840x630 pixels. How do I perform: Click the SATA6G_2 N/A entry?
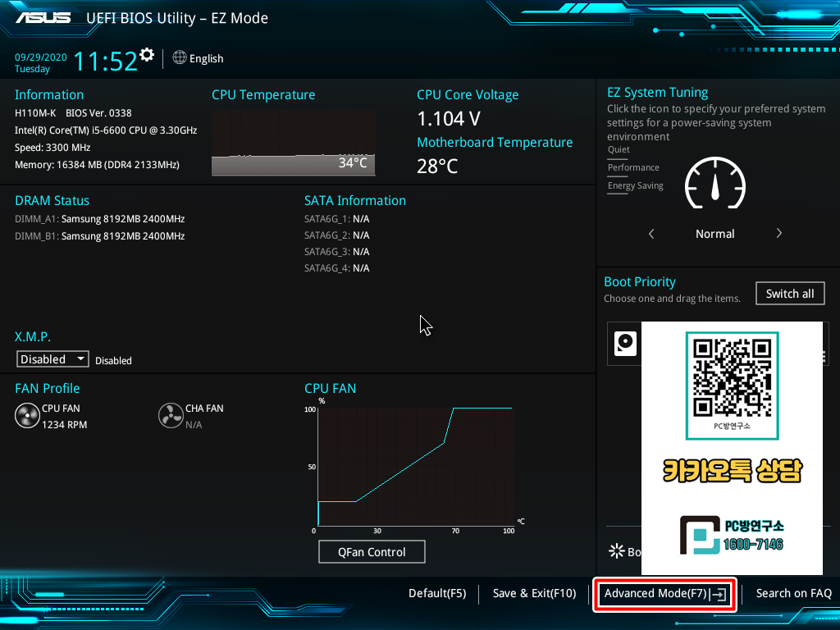click(337, 235)
